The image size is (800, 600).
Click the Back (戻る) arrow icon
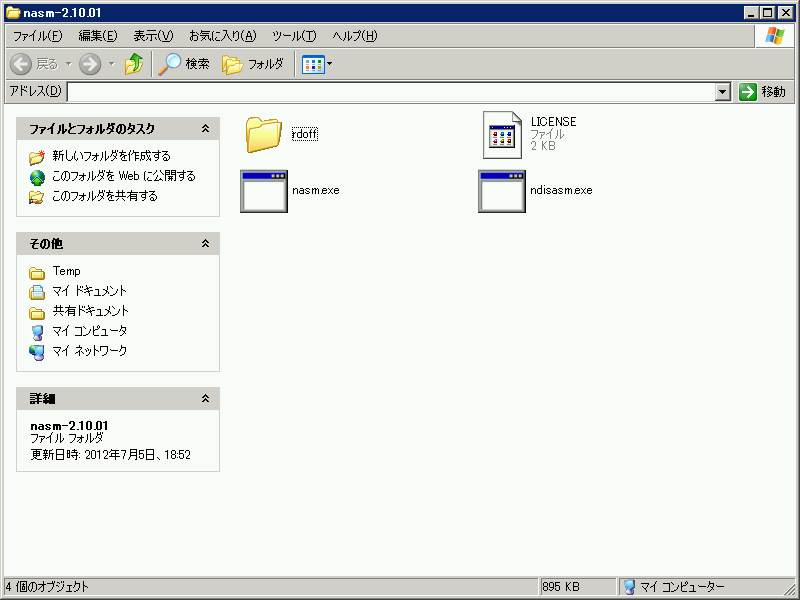pos(21,64)
